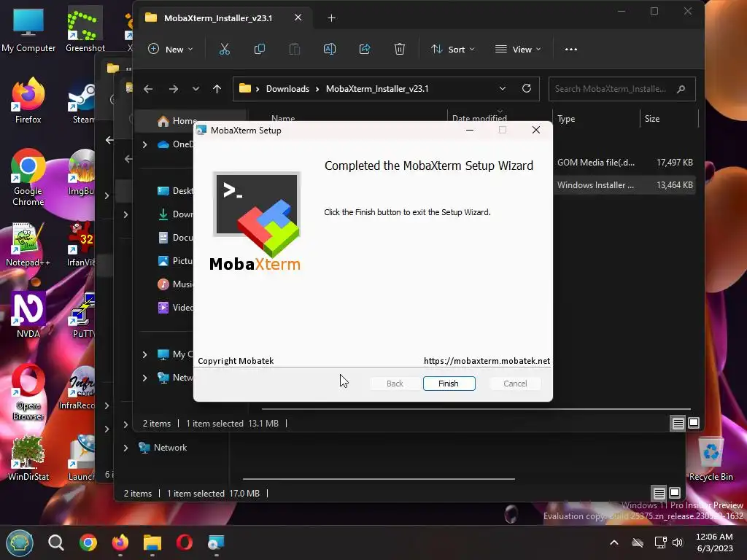This screenshot has width=747, height=560.
Task: Select Music in the navigation pane
Action: (x=175, y=284)
